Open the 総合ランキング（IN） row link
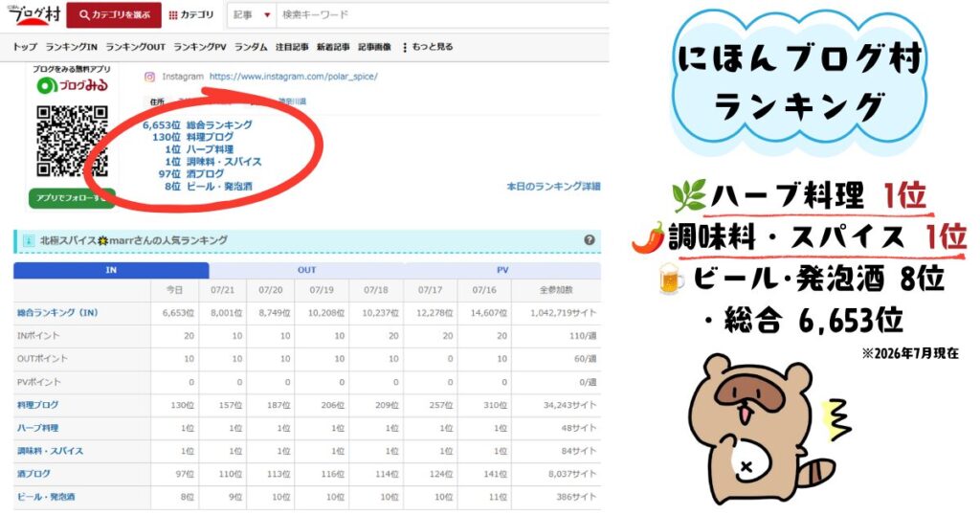The image size is (980, 515). click(x=57, y=312)
